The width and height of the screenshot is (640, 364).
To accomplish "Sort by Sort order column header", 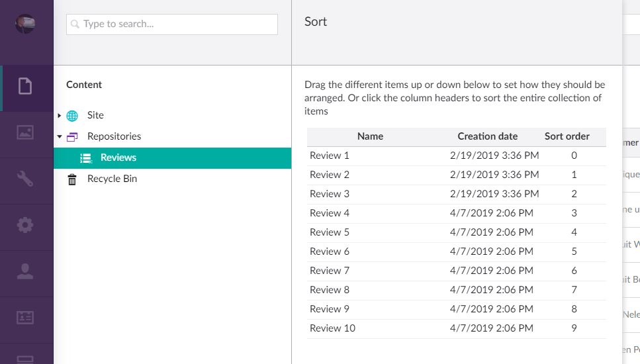I will (567, 136).
